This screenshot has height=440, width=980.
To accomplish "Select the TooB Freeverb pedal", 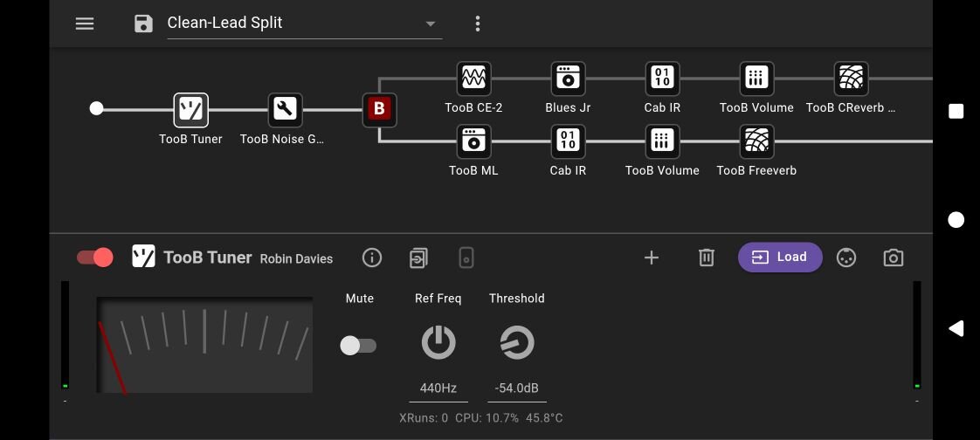I will [756, 141].
